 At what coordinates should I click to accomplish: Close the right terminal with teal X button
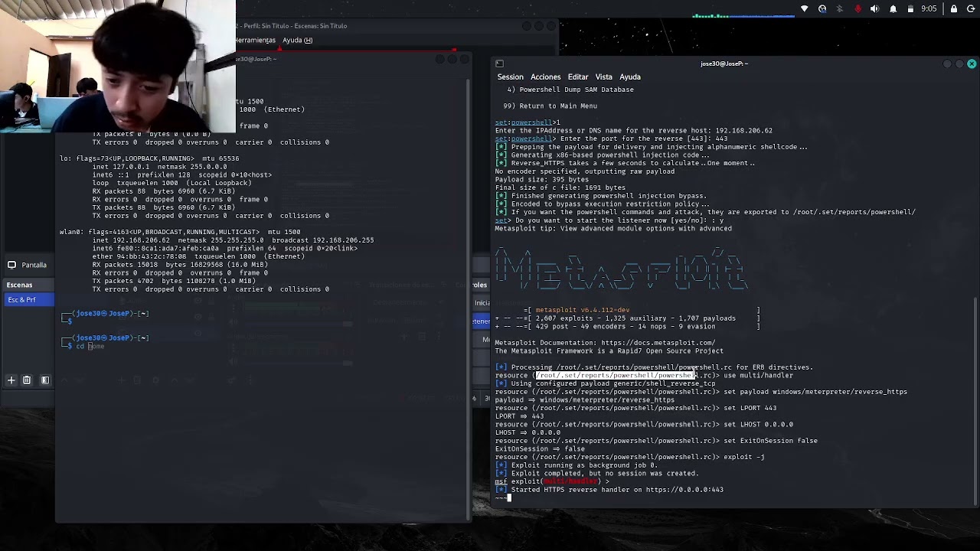(x=972, y=64)
